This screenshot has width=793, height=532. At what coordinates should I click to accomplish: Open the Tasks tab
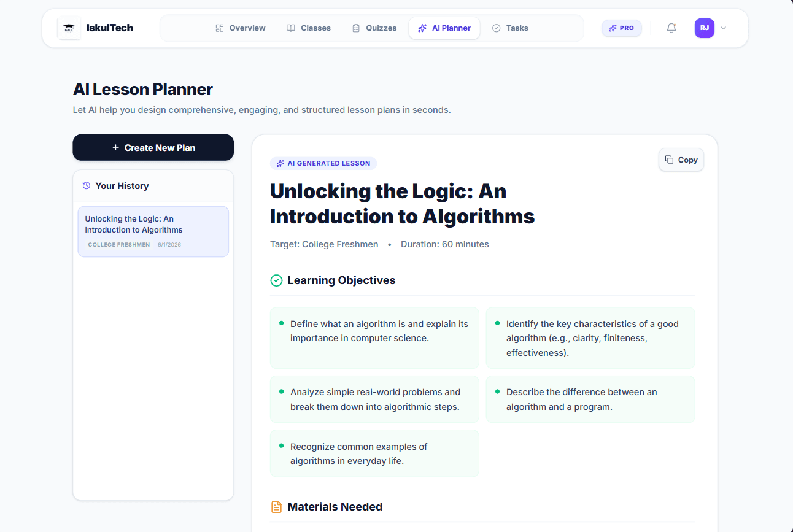(x=510, y=28)
